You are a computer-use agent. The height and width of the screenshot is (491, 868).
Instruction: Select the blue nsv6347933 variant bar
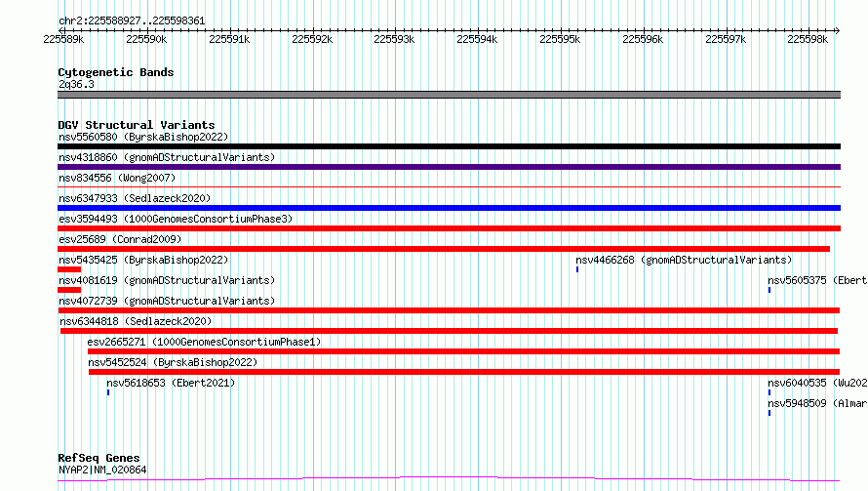pos(449,208)
